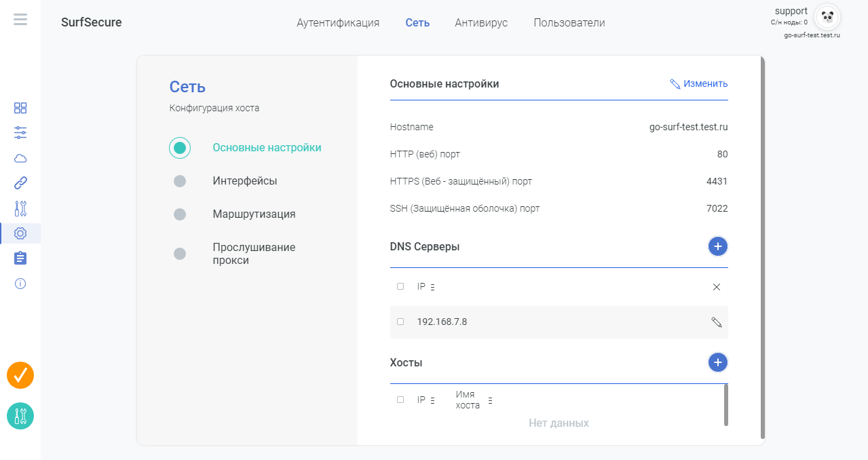This screenshot has width=868, height=460.
Task: Click the chain link icon in sidebar
Action: [x=20, y=183]
